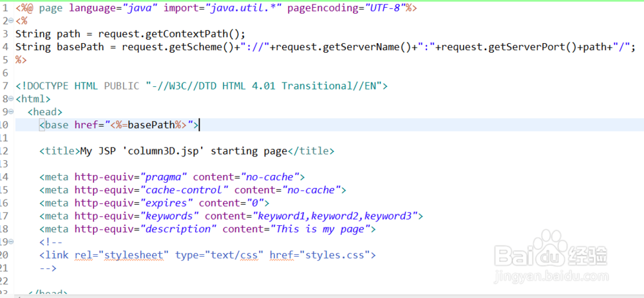Click the --> comment closer on line 21
This screenshot has height=298, width=644.
(48, 268)
